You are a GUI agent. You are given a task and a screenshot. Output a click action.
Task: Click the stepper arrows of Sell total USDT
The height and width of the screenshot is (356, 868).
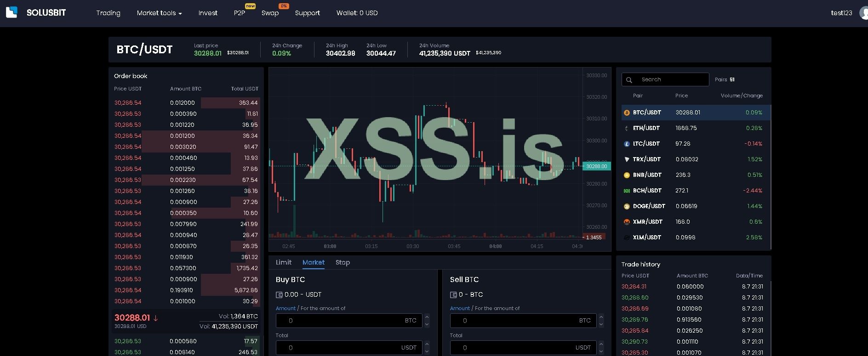tap(601, 348)
